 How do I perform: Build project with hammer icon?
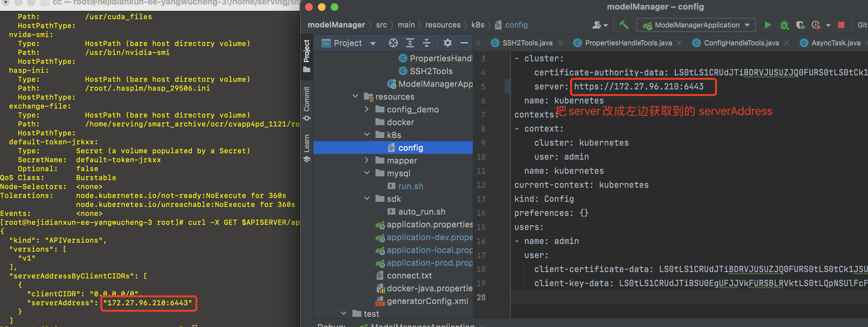pyautogui.click(x=624, y=25)
